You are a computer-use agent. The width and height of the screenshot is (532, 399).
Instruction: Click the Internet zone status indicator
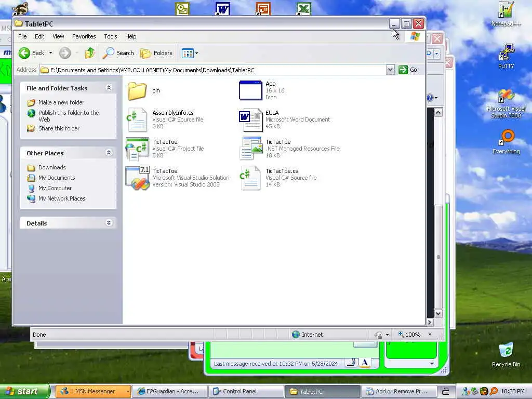[308, 335]
